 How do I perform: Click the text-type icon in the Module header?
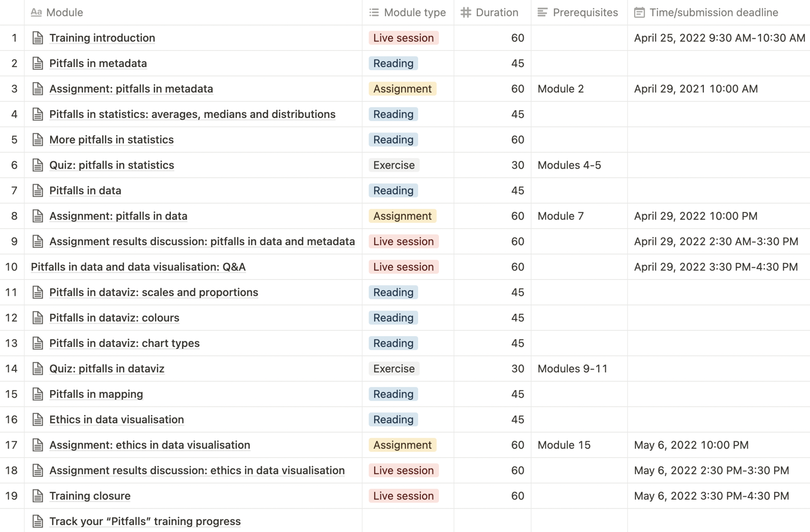click(x=36, y=13)
